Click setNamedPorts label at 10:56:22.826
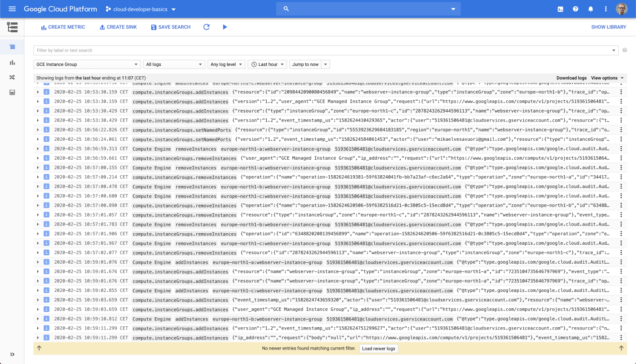Viewport: 636px width, 364px height. click(x=181, y=130)
